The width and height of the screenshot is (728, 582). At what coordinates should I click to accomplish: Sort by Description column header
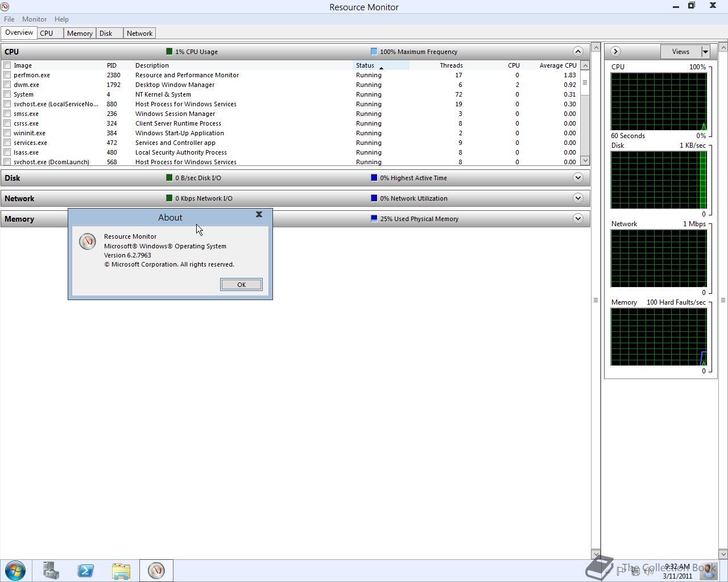(242, 65)
